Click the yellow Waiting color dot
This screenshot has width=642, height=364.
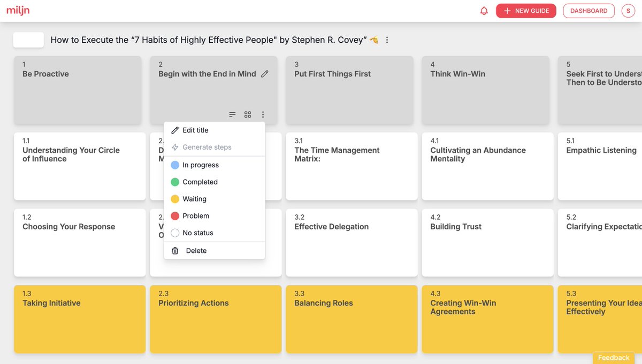[175, 199]
